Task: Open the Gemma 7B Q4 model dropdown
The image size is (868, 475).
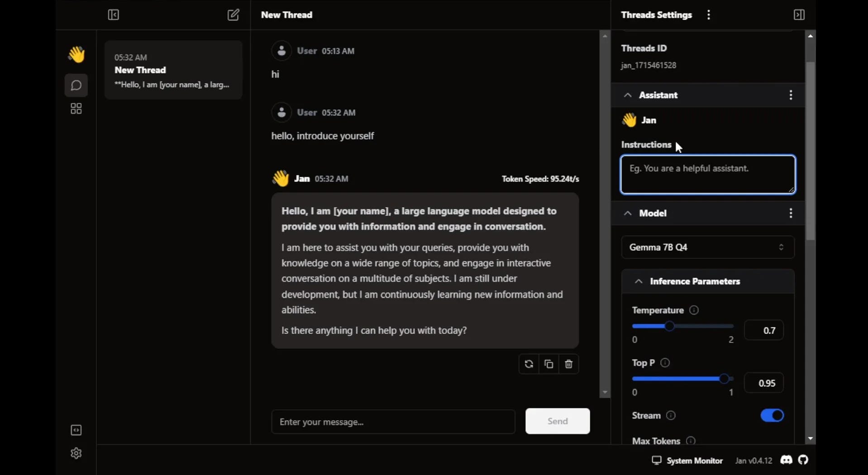Action: 707,247
